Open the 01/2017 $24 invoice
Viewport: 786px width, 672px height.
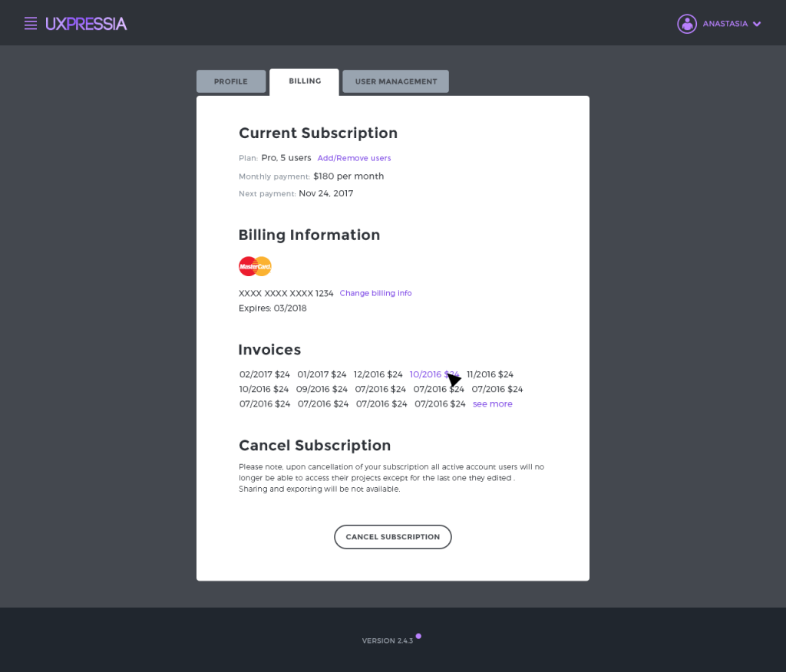pos(322,374)
